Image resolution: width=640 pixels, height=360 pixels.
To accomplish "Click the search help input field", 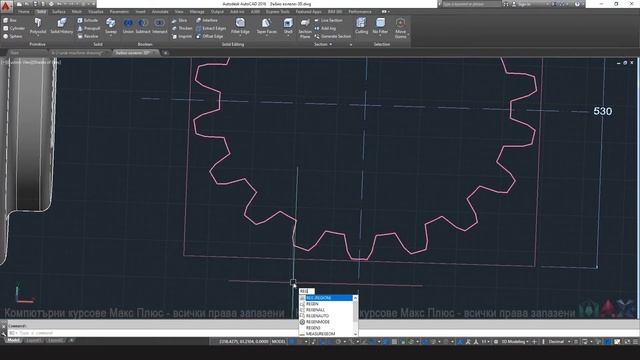I will [x=471, y=4].
